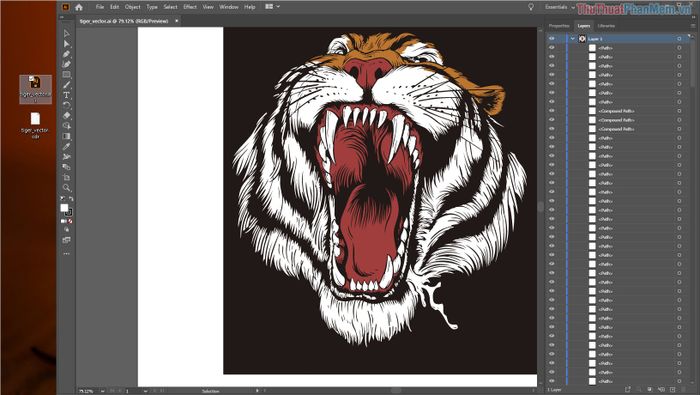Click Collect for Export icon in Layers panel
Viewport: 700px width, 395px height.
[x=628, y=390]
